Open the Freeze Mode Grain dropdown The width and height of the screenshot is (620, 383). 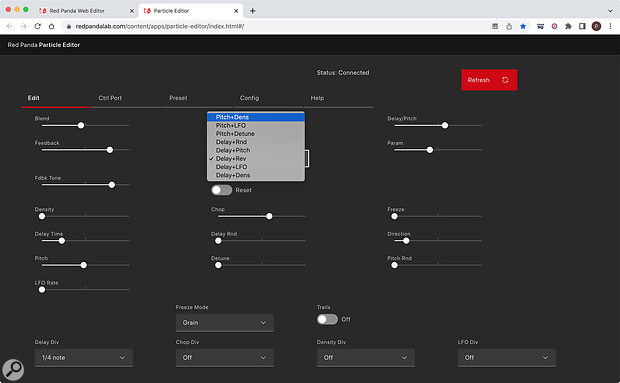(225, 323)
